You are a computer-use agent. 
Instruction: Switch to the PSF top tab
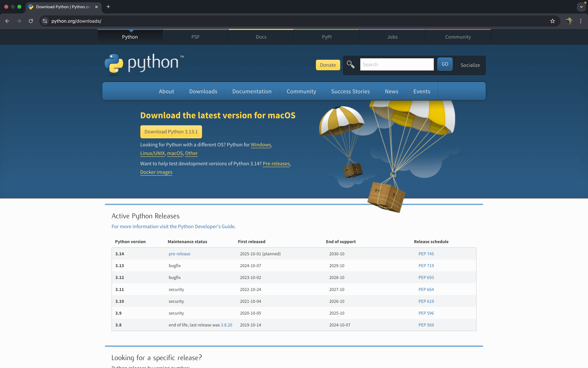[195, 37]
